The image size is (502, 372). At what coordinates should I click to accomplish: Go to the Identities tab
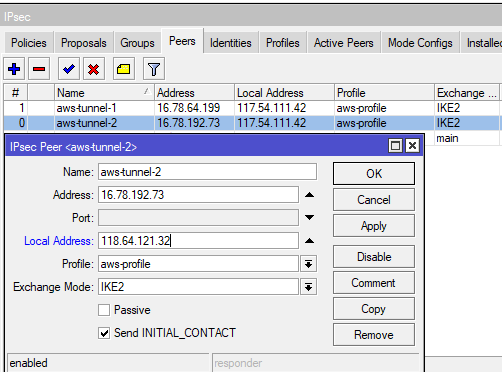click(x=231, y=43)
